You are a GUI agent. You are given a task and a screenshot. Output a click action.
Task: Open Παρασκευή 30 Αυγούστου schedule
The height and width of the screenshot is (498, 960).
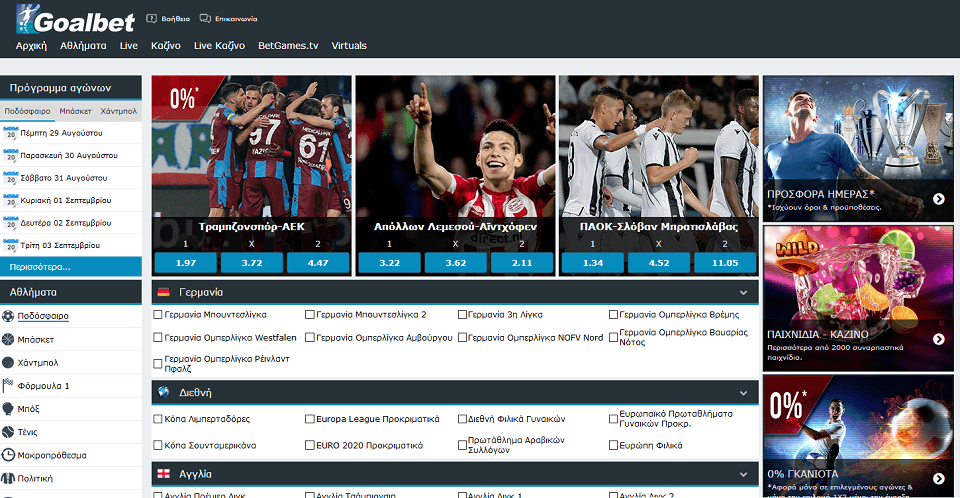pyautogui.click(x=70, y=156)
